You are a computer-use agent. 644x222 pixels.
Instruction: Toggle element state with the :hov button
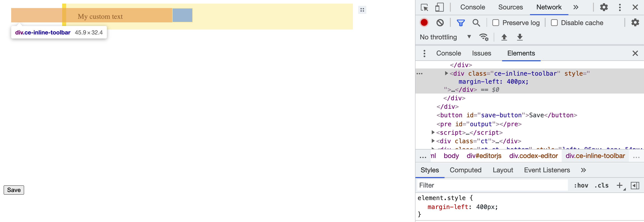(x=581, y=185)
